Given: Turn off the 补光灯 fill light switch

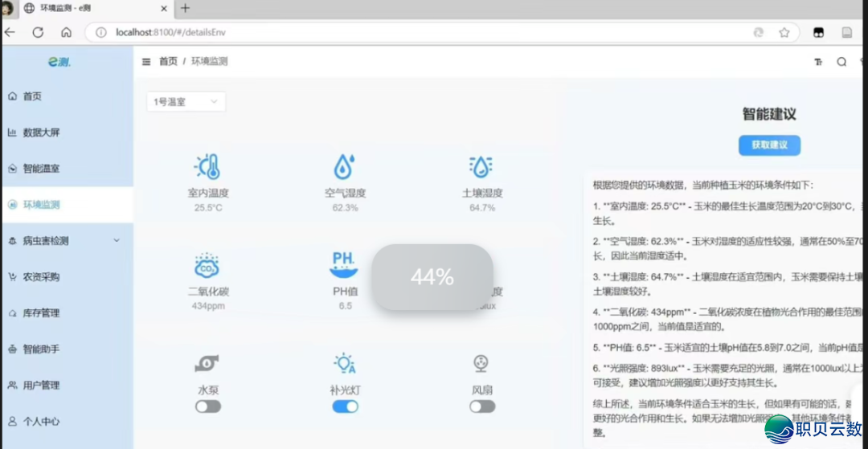Looking at the screenshot, I should click(346, 406).
